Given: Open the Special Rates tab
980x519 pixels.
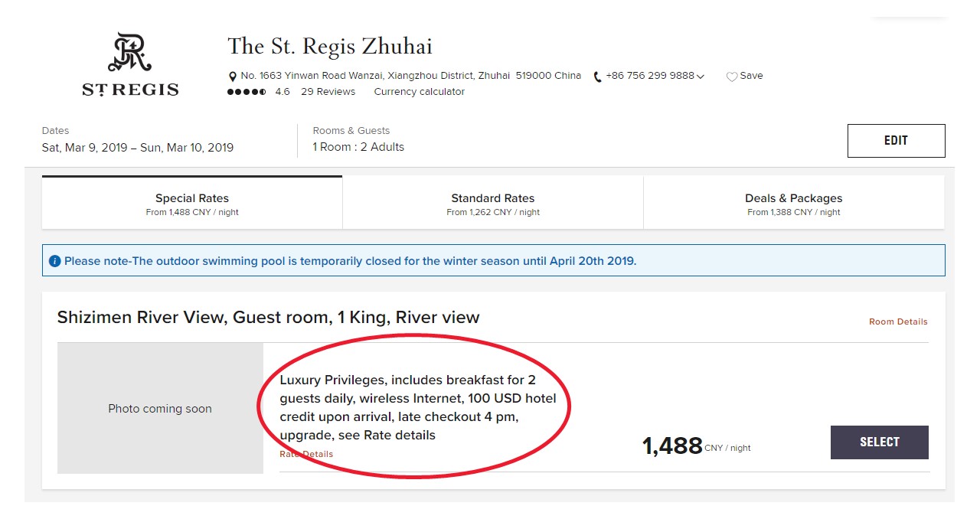Looking at the screenshot, I should 192,203.
